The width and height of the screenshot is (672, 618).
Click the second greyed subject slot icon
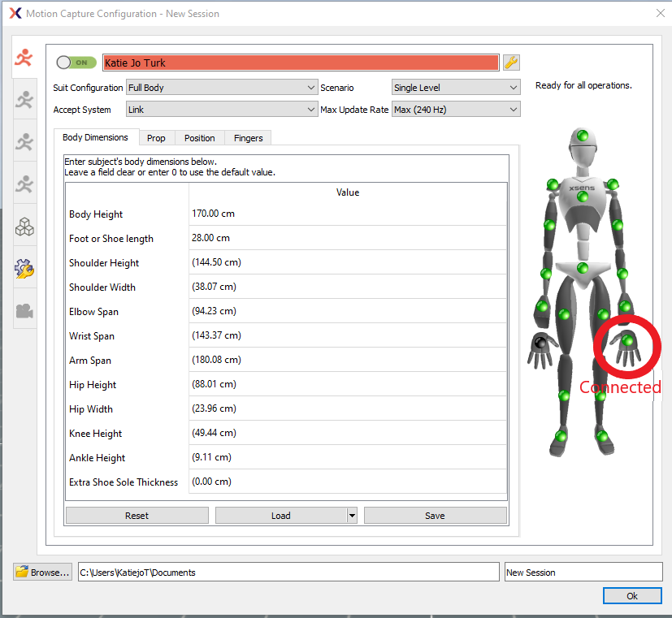point(24,99)
